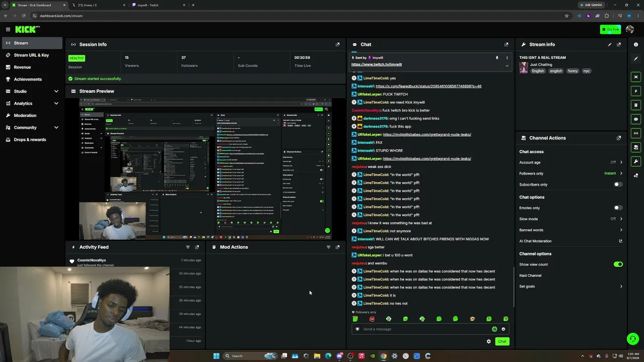
Task: Click the Windows taskbar Search box
Action: [250, 356]
